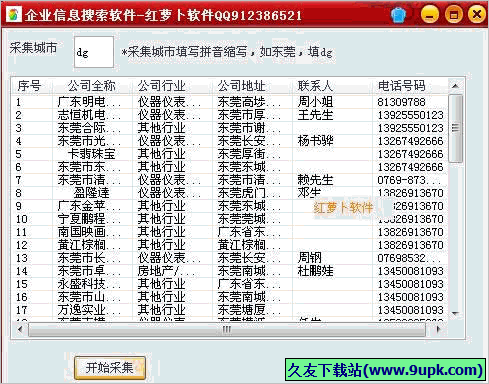Click address 东莞市谢... in row 3

click(249, 128)
